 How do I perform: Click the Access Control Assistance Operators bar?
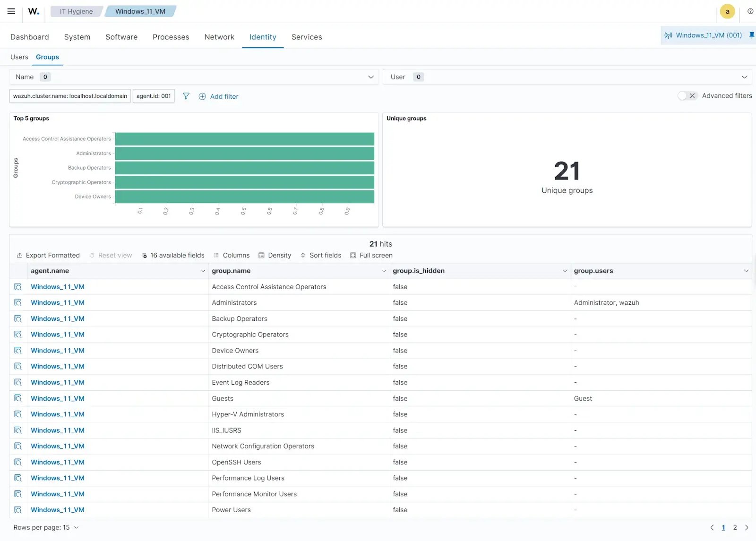244,139
